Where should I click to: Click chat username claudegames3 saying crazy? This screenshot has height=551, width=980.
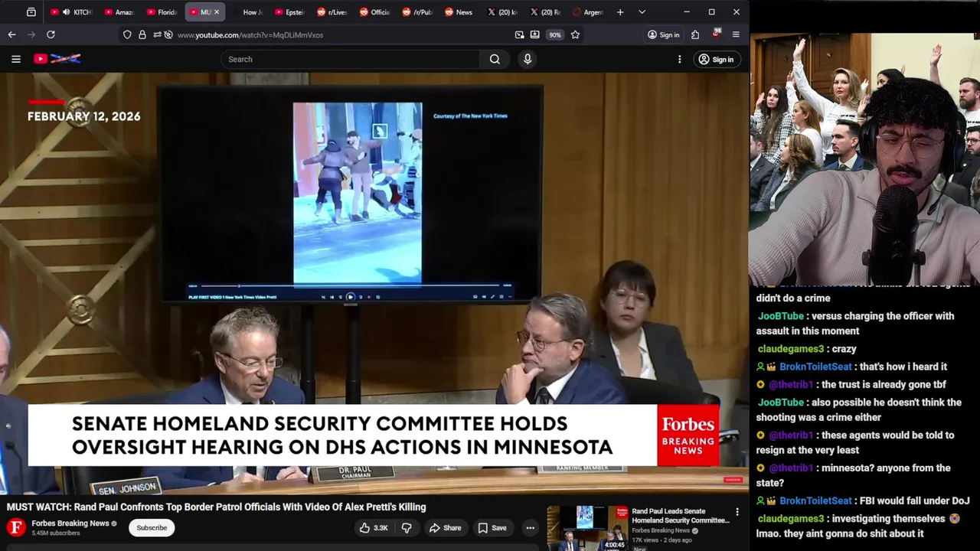tap(790, 349)
